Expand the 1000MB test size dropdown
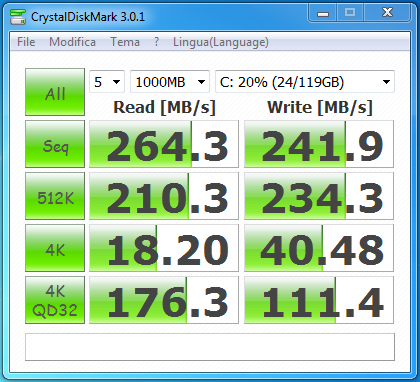Image resolution: width=420 pixels, height=382 pixels. [170, 82]
